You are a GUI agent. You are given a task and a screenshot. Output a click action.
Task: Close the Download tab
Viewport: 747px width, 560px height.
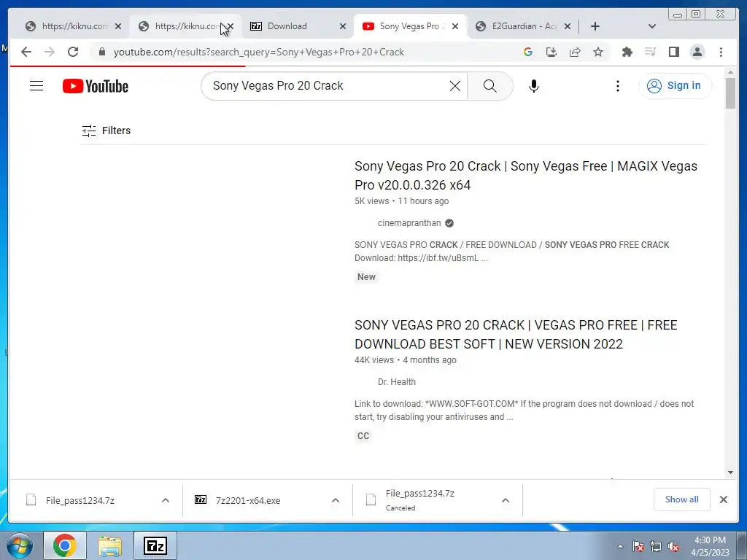[x=343, y=26]
